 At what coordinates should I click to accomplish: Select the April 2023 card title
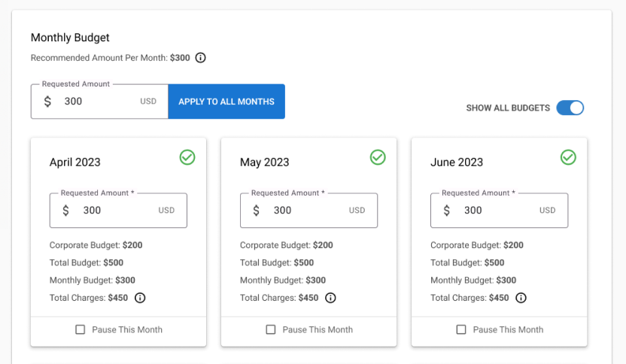pyautogui.click(x=75, y=162)
